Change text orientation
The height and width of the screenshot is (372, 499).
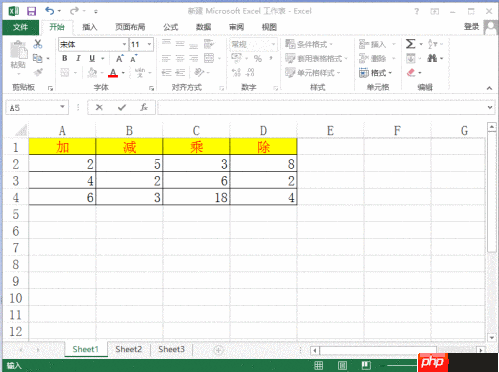(x=199, y=72)
